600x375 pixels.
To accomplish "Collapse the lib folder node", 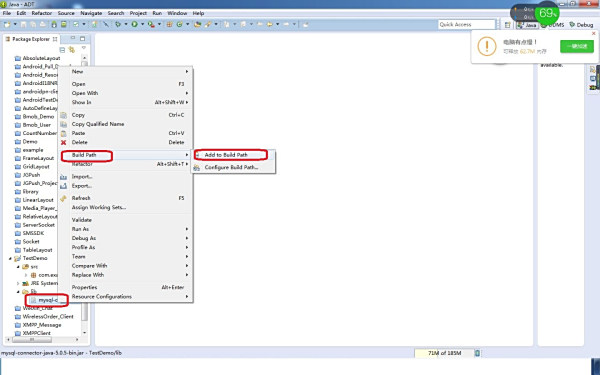I will [x=18, y=292].
